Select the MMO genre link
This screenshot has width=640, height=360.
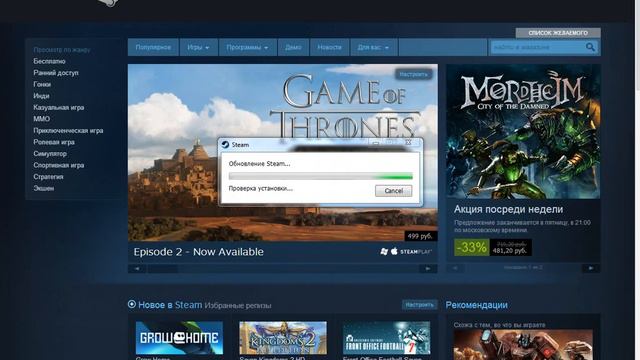[x=42, y=119]
